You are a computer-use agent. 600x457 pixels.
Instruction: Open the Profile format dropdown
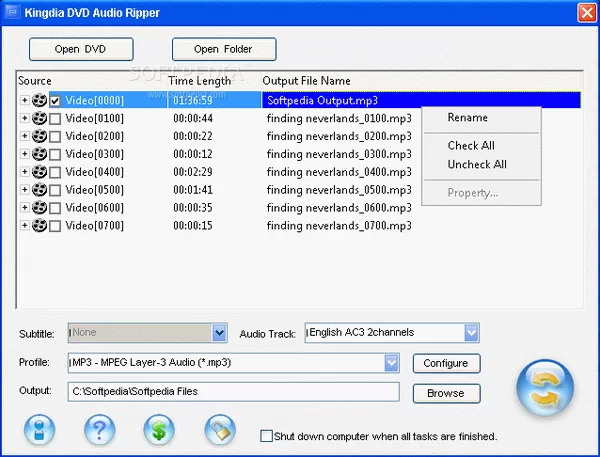(391, 363)
